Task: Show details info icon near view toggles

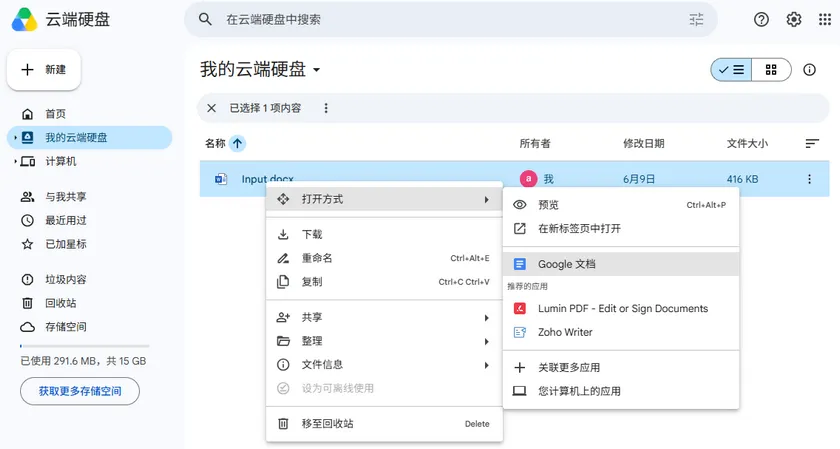Action: click(x=809, y=70)
